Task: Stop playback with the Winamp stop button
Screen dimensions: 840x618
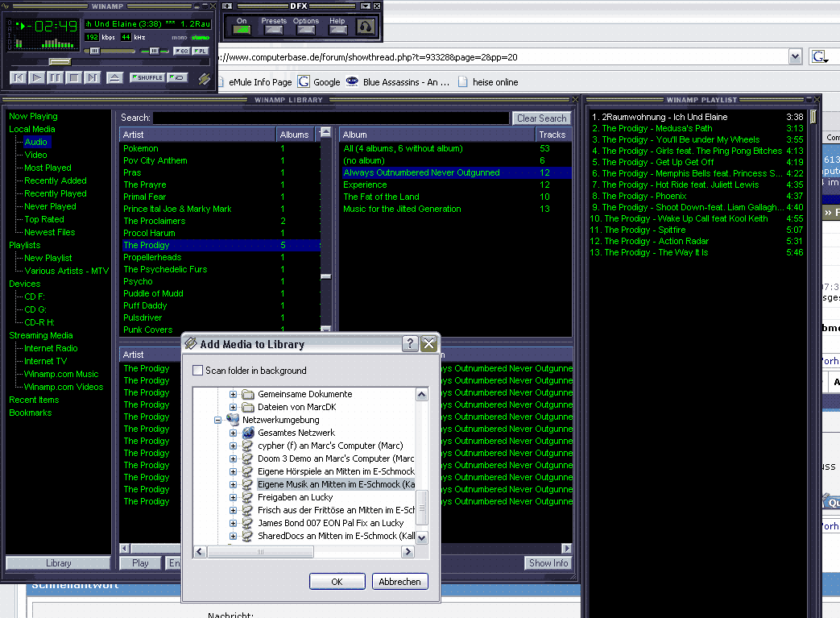Action: (74, 77)
